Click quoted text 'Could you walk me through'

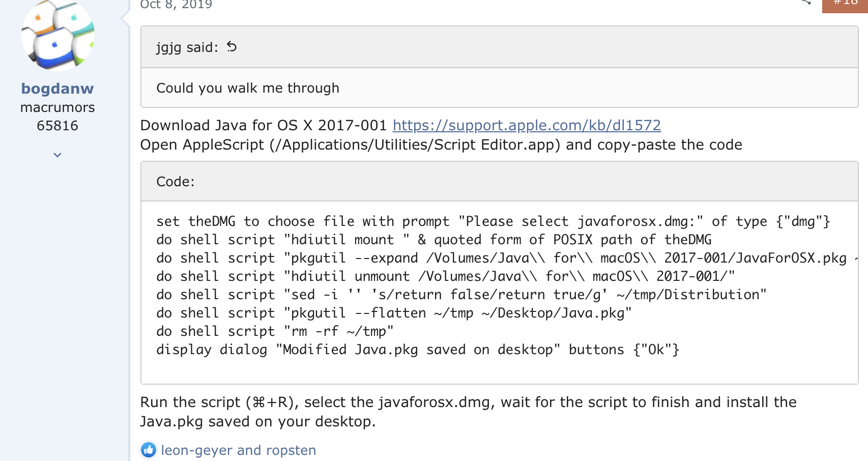pyautogui.click(x=248, y=88)
